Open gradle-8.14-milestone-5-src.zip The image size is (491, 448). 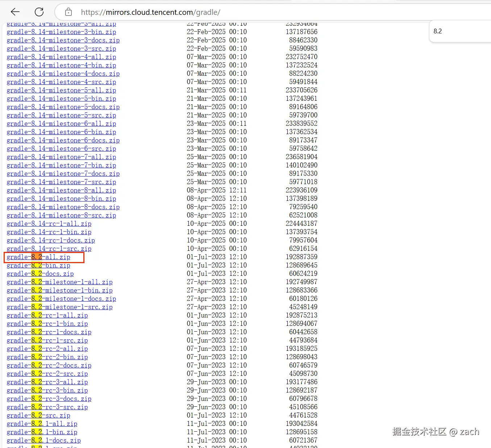[x=62, y=115]
